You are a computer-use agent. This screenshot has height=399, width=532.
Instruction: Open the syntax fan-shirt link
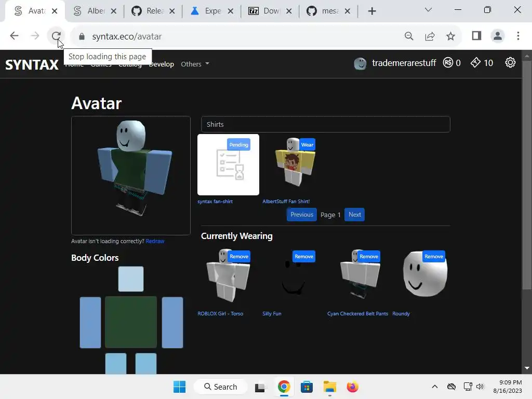pyautogui.click(x=215, y=201)
